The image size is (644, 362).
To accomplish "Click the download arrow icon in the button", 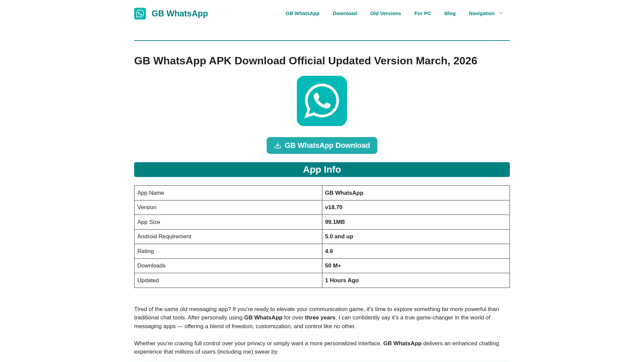I will point(277,145).
